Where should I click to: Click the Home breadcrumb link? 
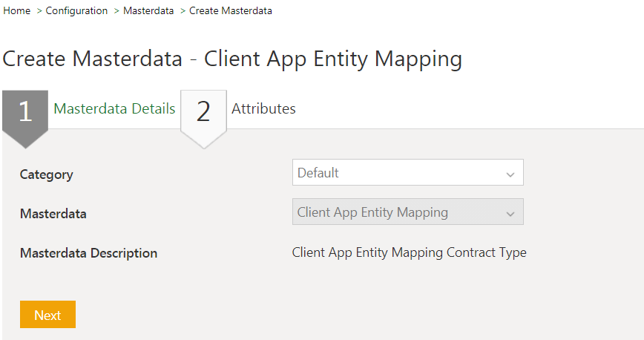coord(16,11)
